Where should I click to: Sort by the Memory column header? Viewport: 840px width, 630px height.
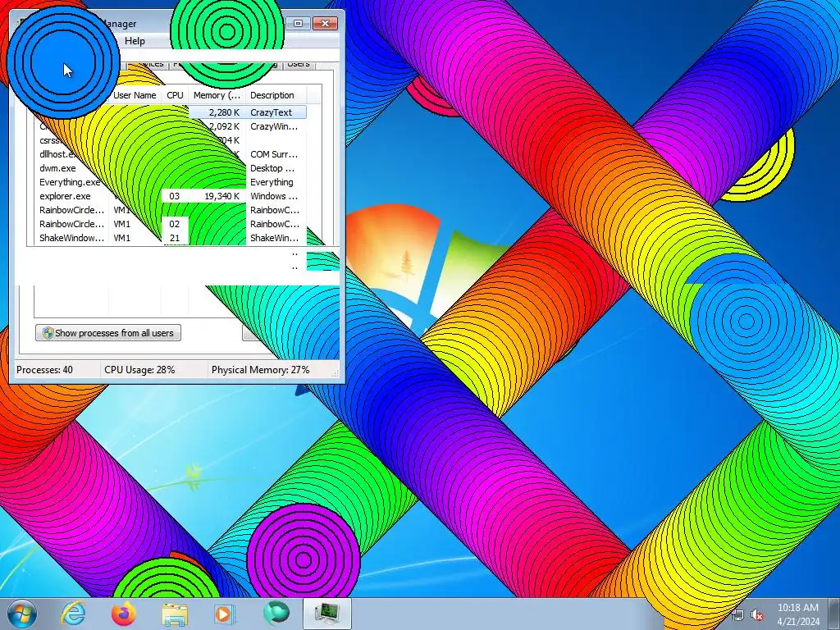[217, 95]
